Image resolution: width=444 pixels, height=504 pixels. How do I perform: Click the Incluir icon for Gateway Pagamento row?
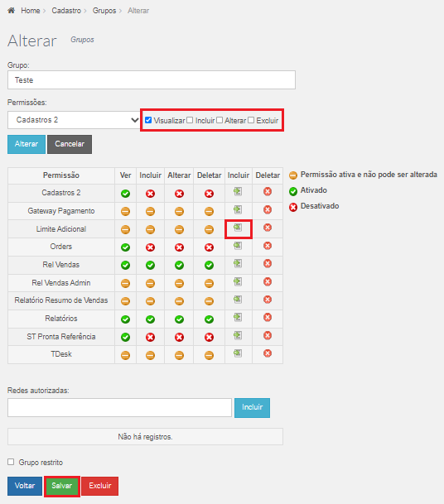click(x=238, y=209)
